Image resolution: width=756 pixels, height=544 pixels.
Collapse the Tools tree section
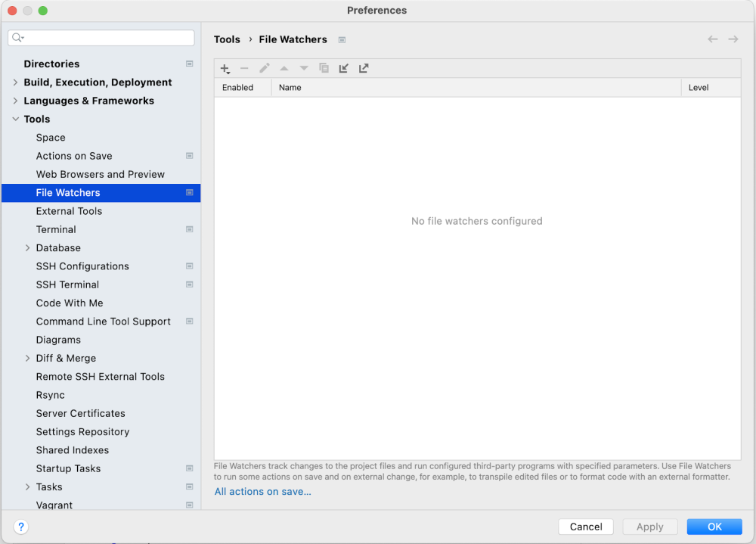point(16,119)
